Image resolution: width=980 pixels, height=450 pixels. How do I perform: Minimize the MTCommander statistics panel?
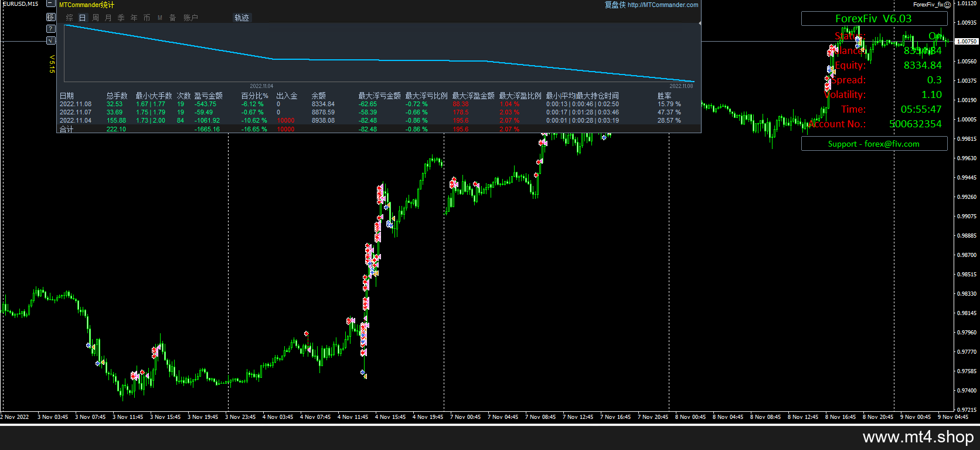[51, 5]
